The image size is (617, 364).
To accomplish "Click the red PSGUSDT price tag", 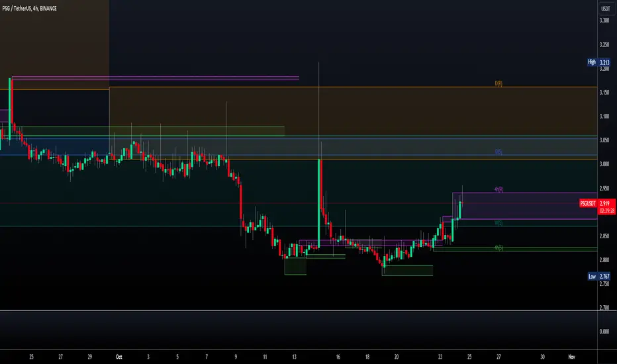I will pos(587,203).
